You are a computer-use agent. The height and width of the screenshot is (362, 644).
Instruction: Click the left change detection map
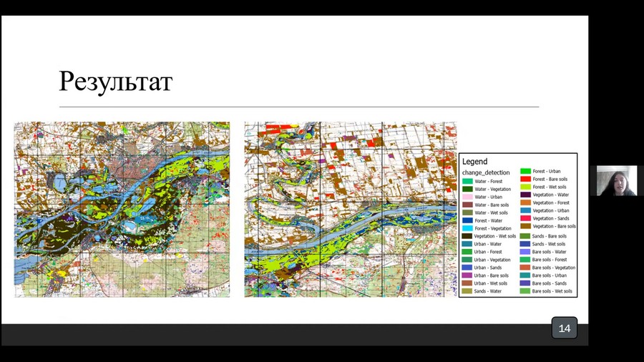(122, 209)
